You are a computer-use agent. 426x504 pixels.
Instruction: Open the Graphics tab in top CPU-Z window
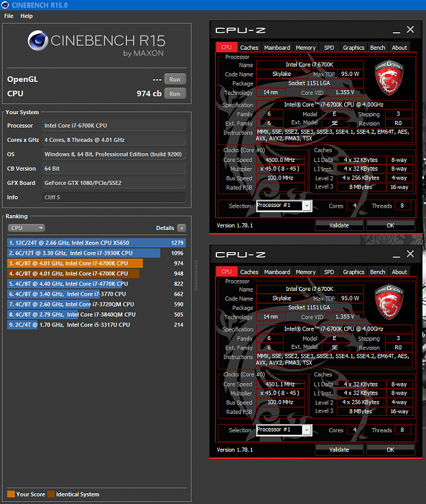(353, 48)
